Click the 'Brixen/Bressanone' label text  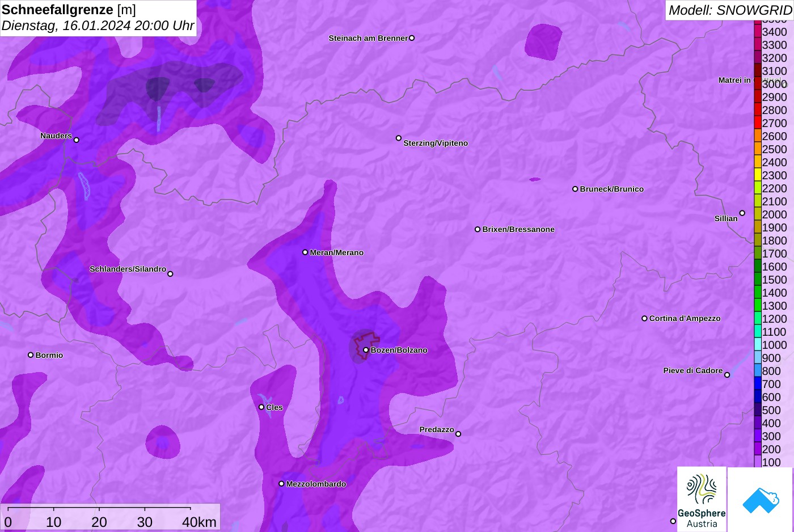(518, 229)
